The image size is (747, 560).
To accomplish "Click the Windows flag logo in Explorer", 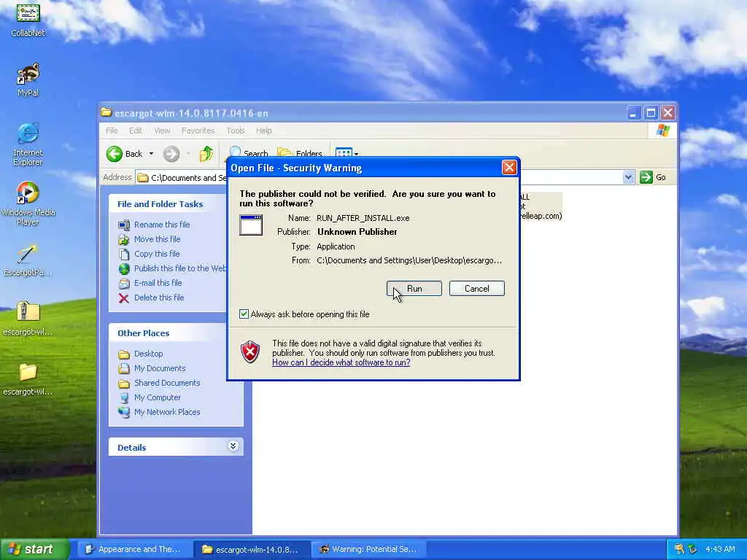I will [662, 130].
